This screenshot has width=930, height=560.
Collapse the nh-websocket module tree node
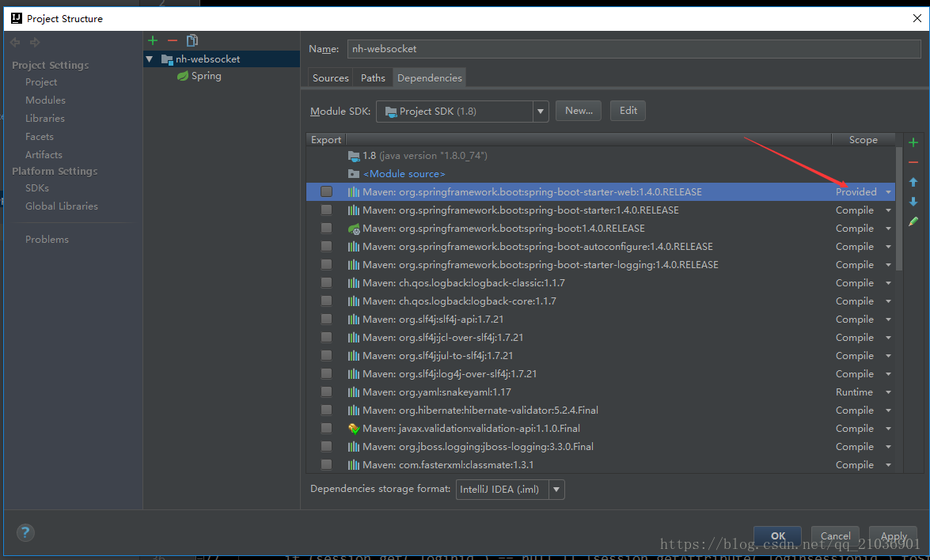click(x=150, y=59)
